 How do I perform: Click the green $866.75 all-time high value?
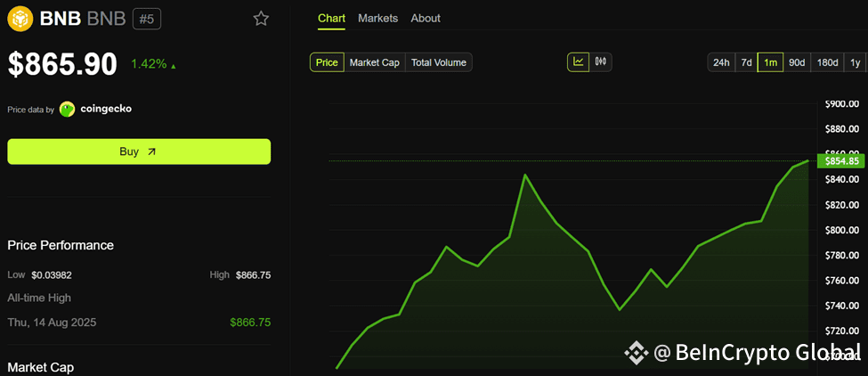click(x=250, y=323)
